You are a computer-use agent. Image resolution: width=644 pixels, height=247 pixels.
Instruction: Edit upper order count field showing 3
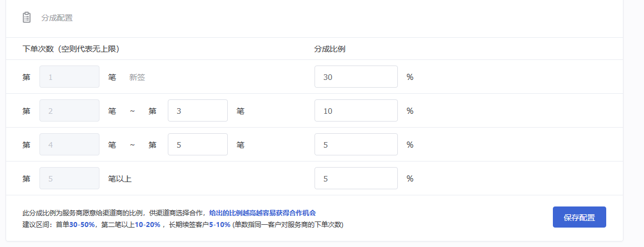coord(198,110)
